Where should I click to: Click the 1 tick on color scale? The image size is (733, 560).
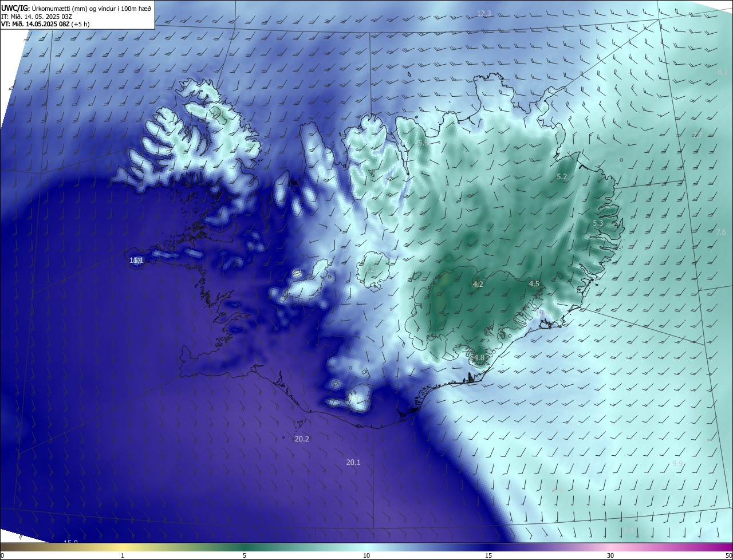[123, 555]
